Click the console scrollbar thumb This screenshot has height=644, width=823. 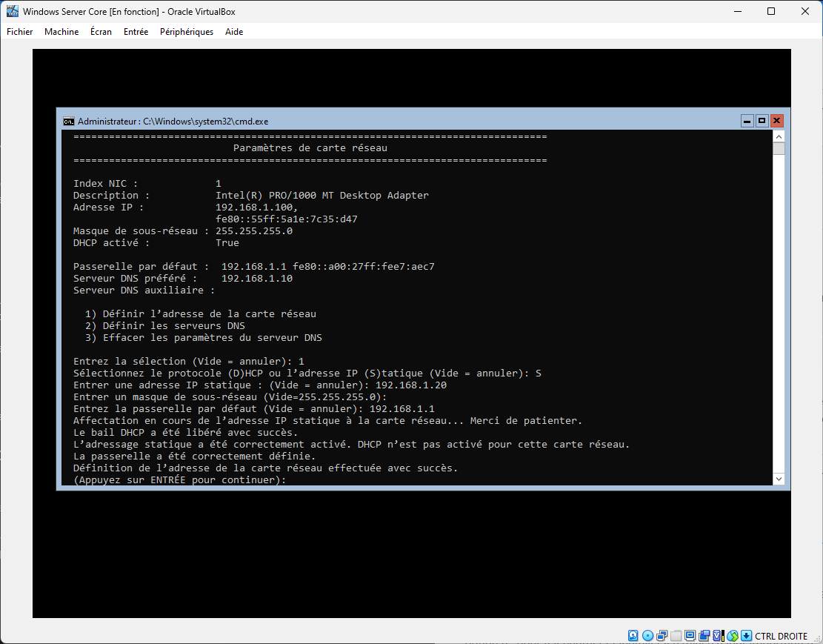click(779, 149)
